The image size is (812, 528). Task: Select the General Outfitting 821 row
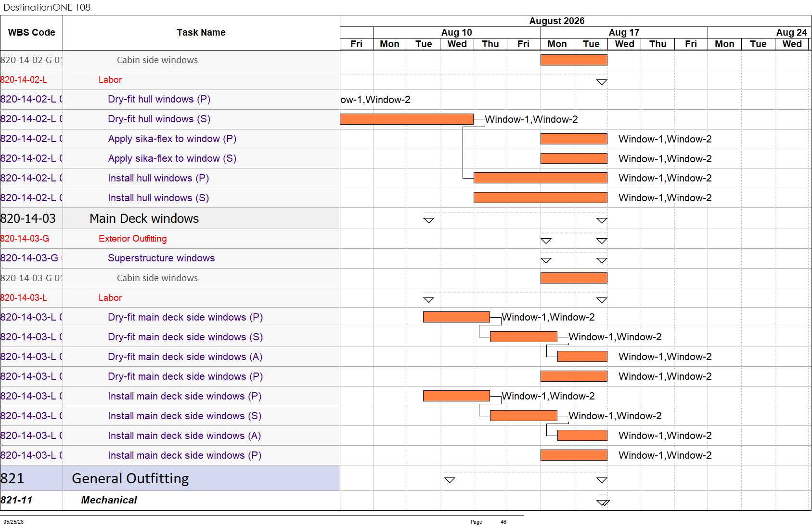(170, 478)
